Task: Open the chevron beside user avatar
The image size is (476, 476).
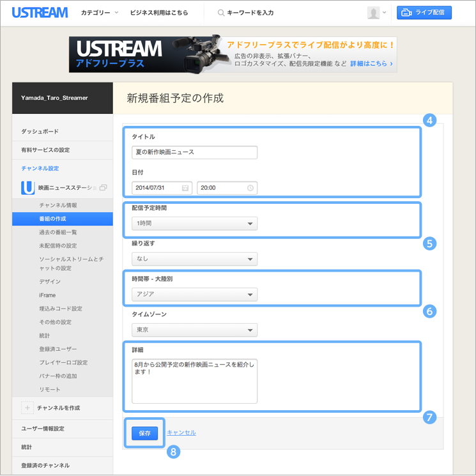Action: (385, 13)
